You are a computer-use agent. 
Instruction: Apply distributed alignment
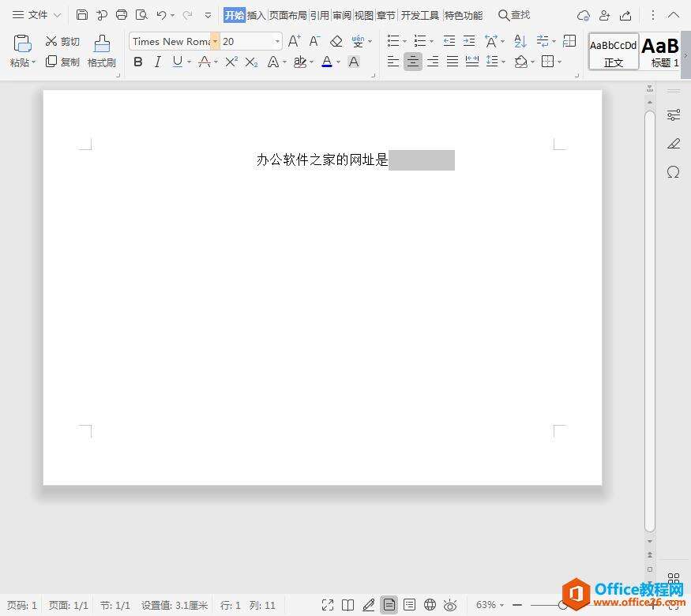click(472, 62)
